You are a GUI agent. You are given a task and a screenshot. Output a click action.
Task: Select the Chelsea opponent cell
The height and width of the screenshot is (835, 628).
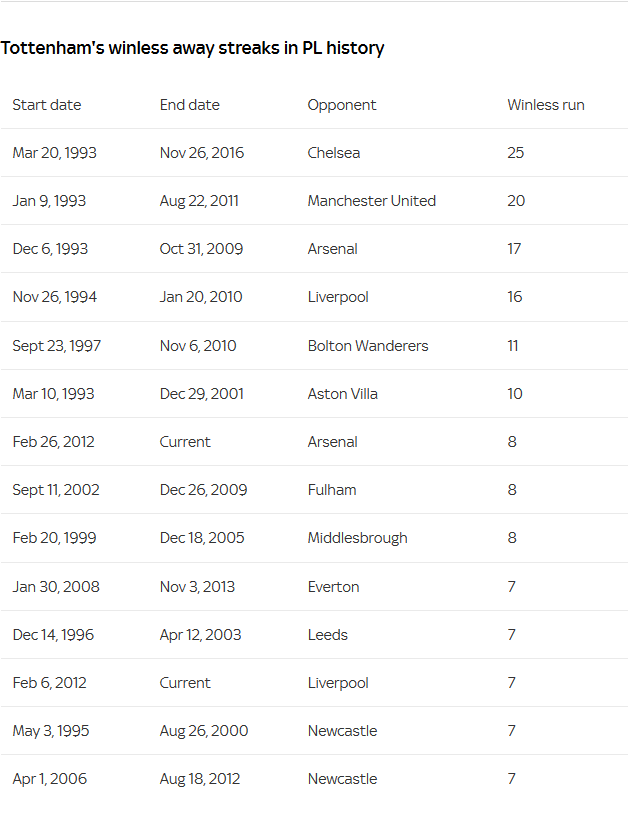pyautogui.click(x=334, y=153)
